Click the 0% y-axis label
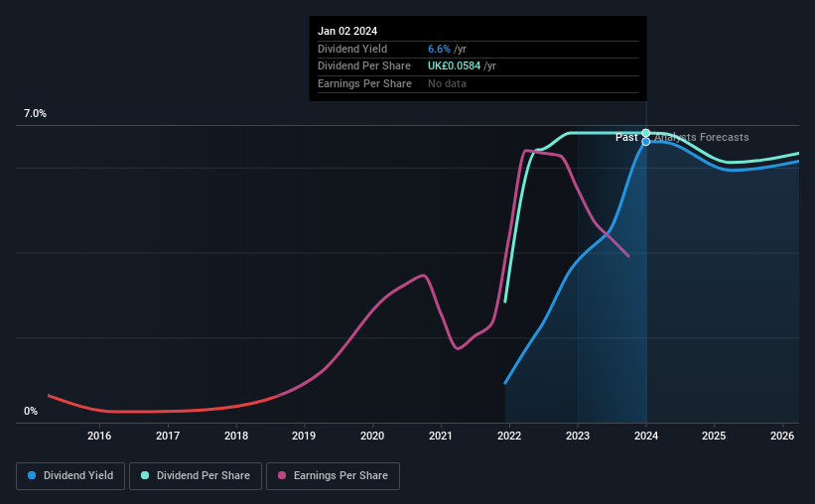 click(x=31, y=411)
